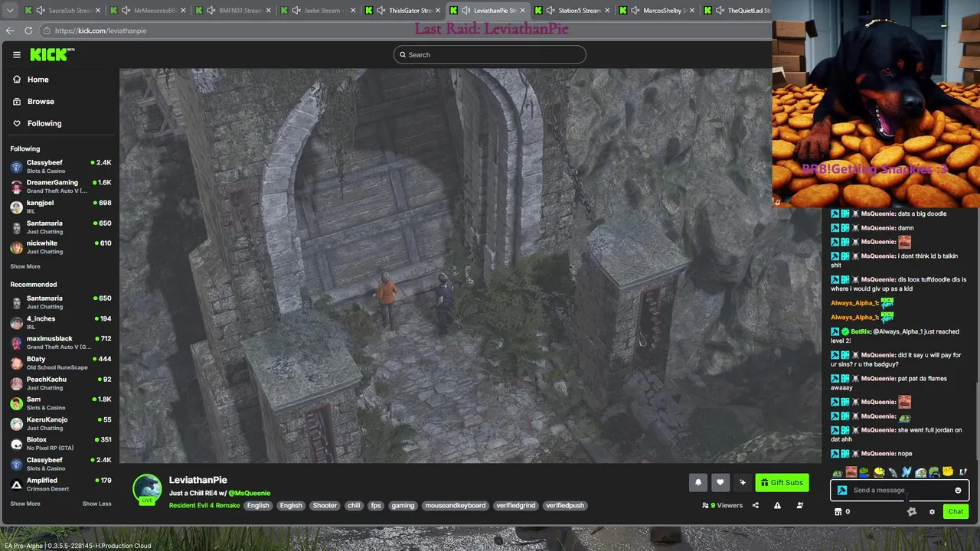Mute the LeviathanPie tab audio icon
Image resolution: width=980 pixels, height=551 pixels.
pos(465,11)
